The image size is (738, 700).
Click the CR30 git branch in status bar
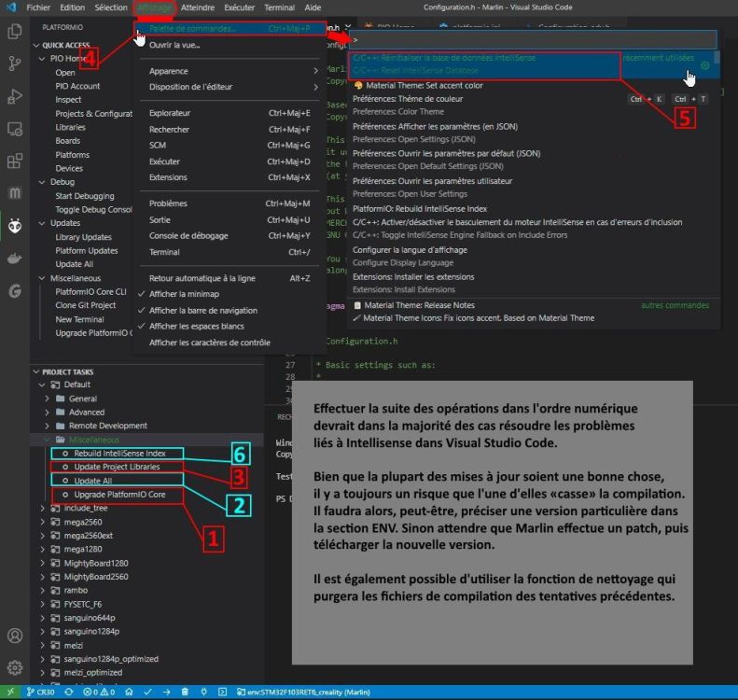point(40,692)
